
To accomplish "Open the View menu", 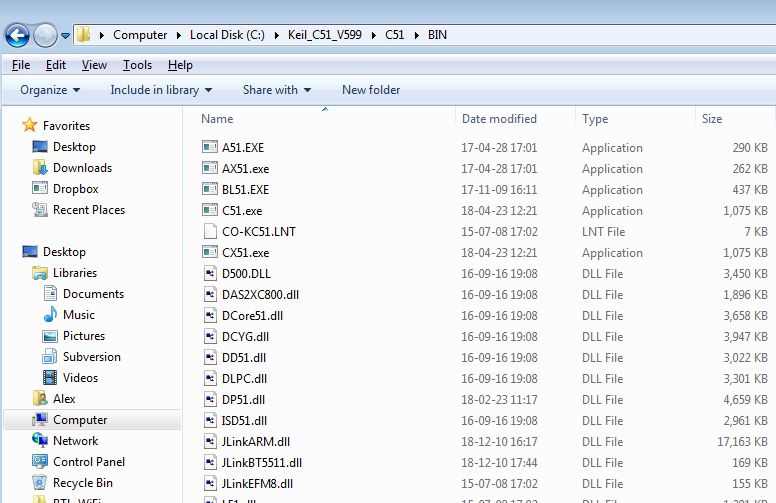I will (94, 65).
